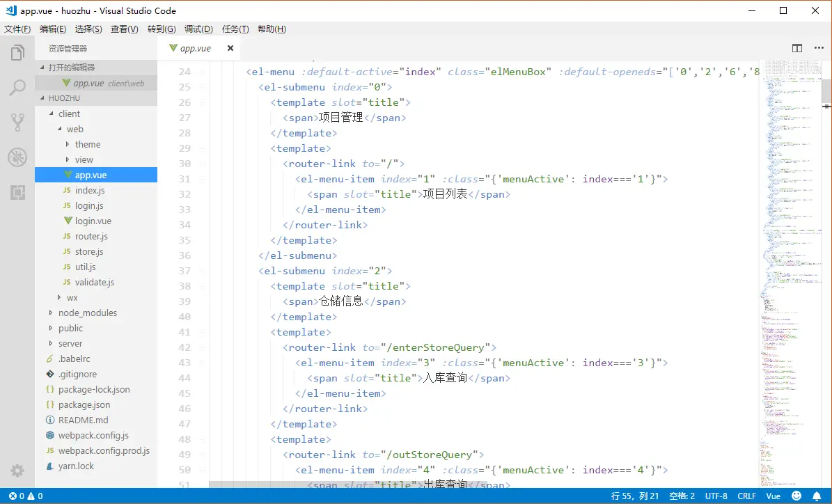
Task: Open the 调试(D) menu
Action: pos(198,29)
